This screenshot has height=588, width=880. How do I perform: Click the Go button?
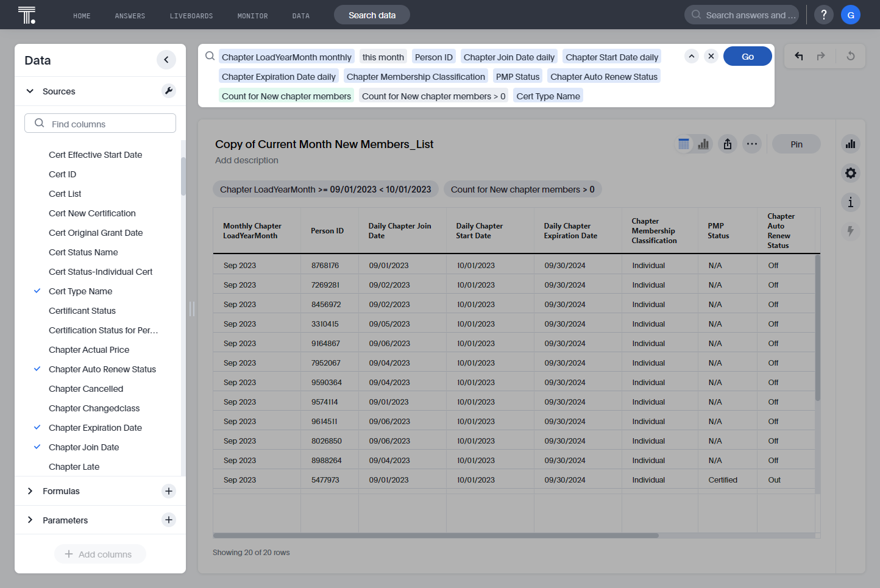tap(748, 56)
